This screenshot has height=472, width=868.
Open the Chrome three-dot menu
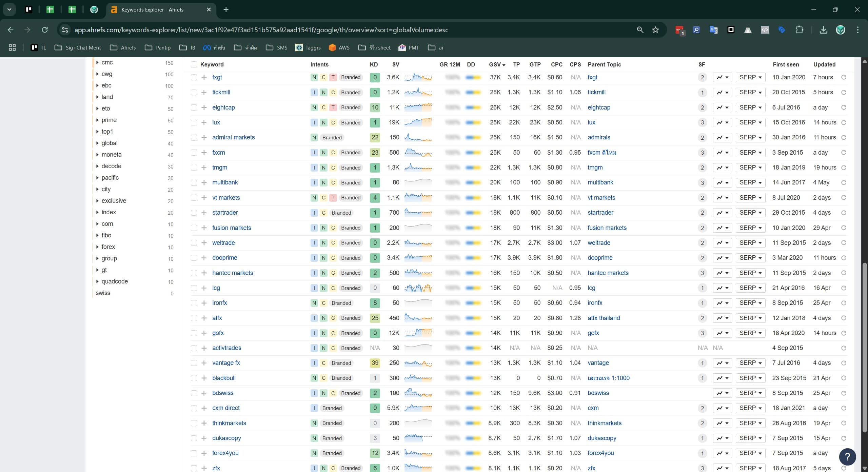click(858, 30)
